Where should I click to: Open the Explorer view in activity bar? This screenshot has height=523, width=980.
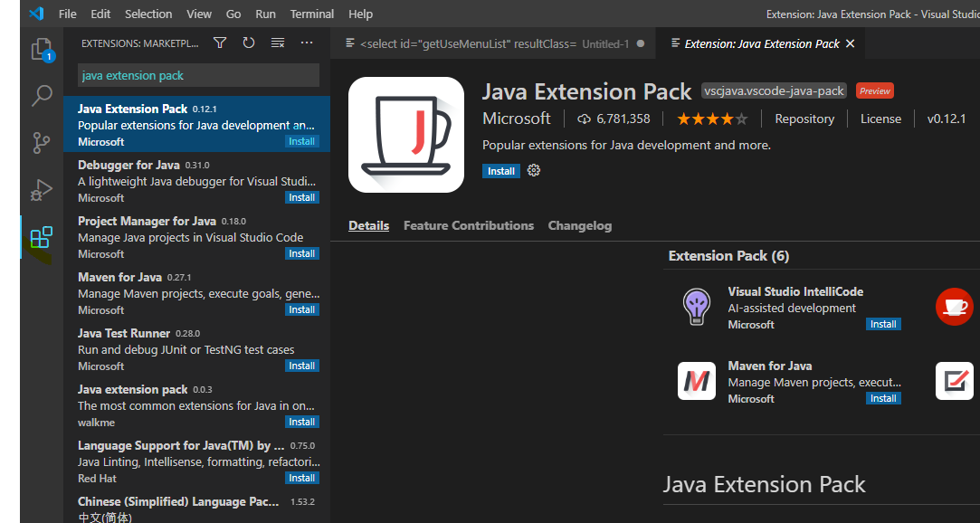click(42, 50)
